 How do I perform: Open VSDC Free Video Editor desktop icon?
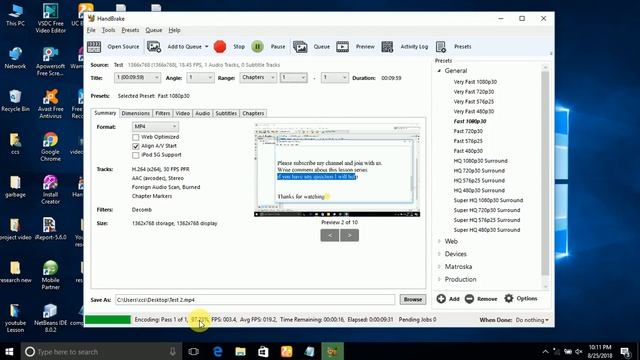[51, 19]
